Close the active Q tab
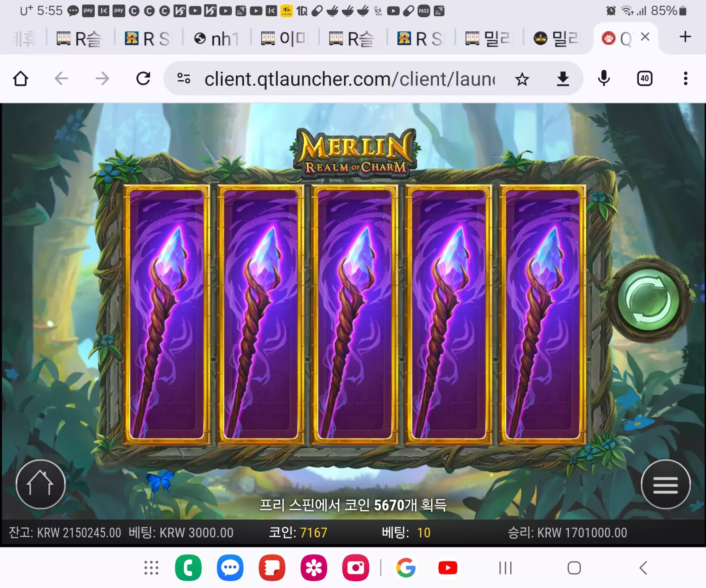 coord(645,36)
